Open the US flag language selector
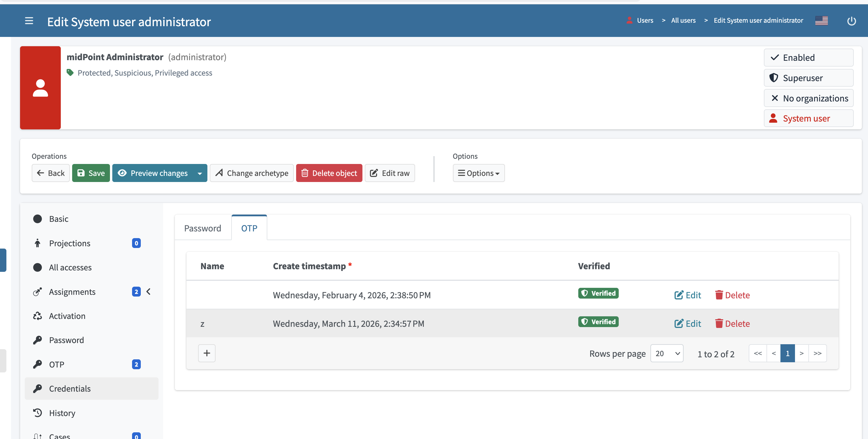 (x=821, y=21)
